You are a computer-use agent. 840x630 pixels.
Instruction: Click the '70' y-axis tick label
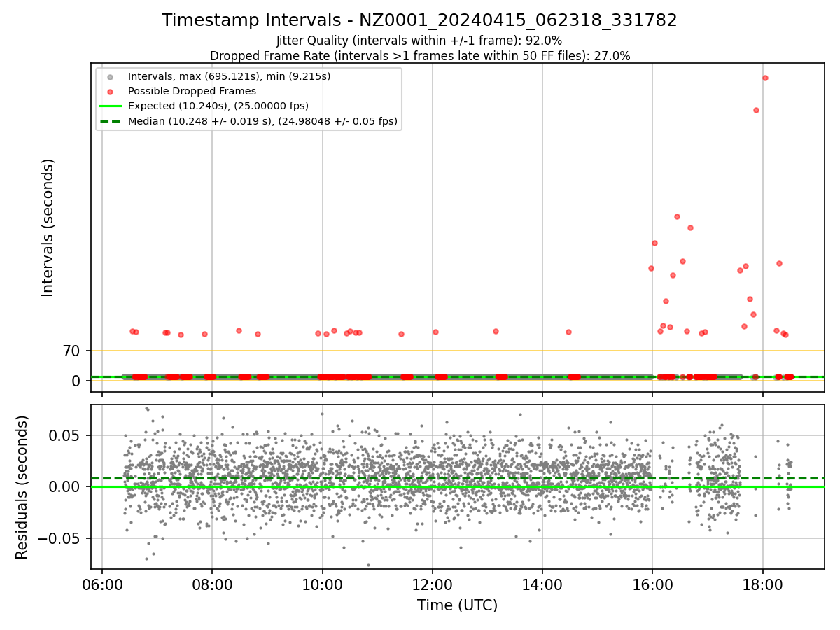pyautogui.click(x=72, y=351)
